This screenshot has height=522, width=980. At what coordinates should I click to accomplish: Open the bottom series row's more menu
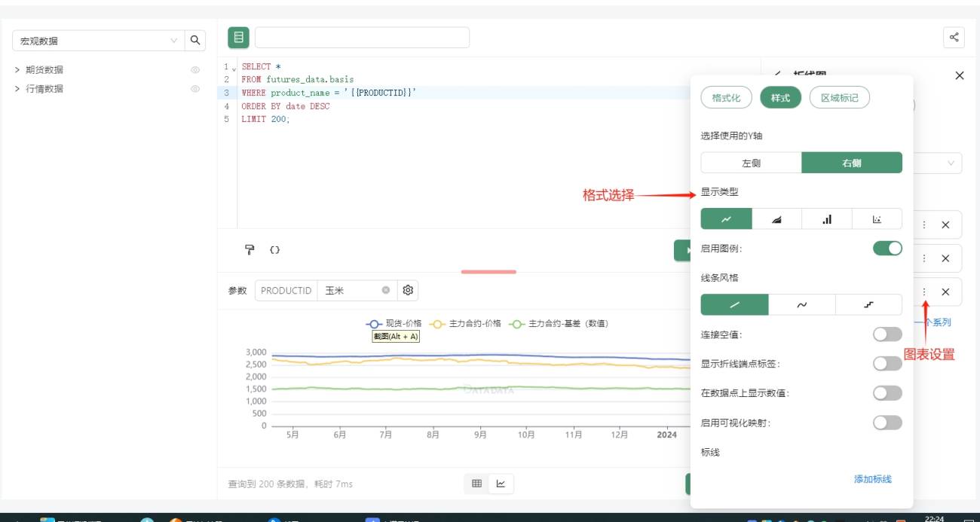point(924,292)
